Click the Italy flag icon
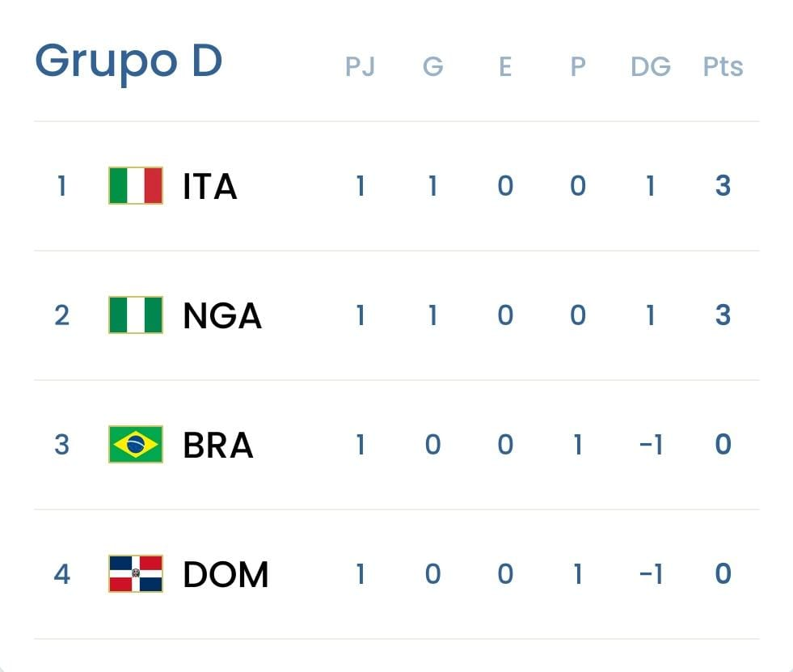793x672 pixels. point(136,186)
